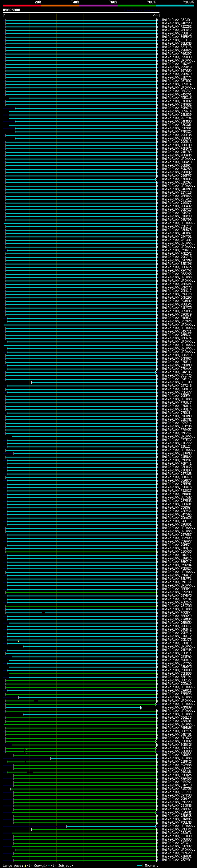The width and height of the screenshot is (197, 868).
Task: Click alignment bar of UniRef100_A8IJQ4
Action: tap(82, 20)
